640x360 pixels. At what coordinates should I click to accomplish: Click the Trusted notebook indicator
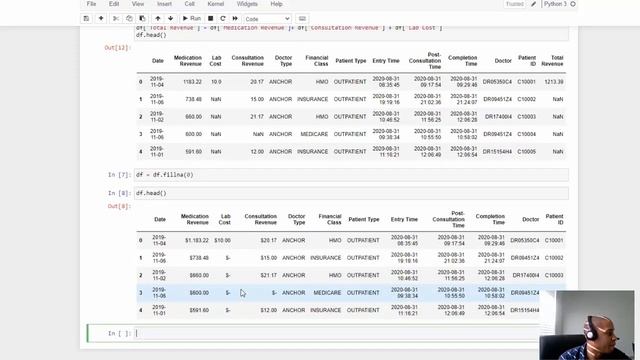pyautogui.click(x=515, y=4)
